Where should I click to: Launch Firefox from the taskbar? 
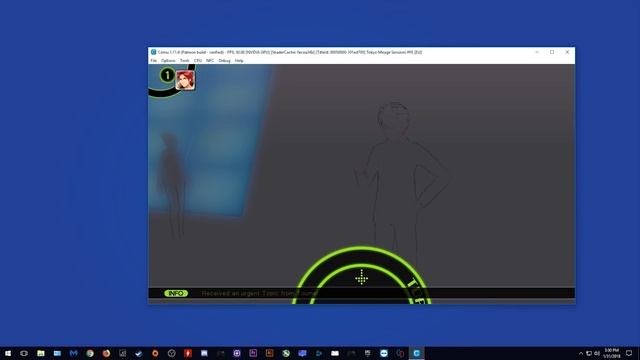point(106,353)
